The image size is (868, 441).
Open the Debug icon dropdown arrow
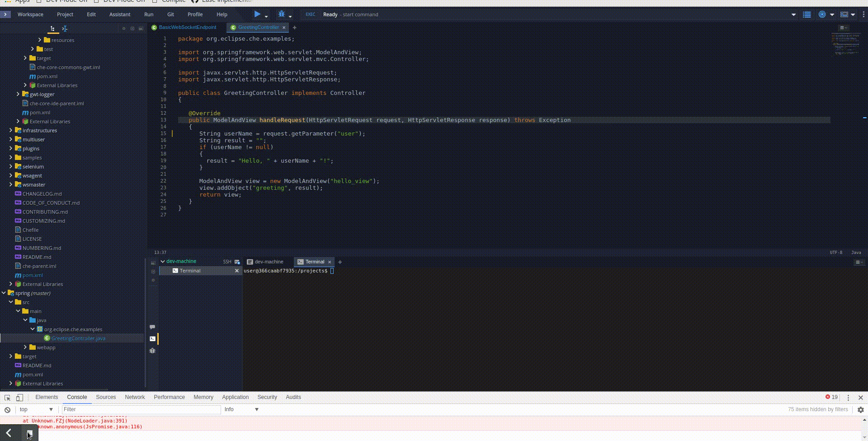[x=290, y=16]
